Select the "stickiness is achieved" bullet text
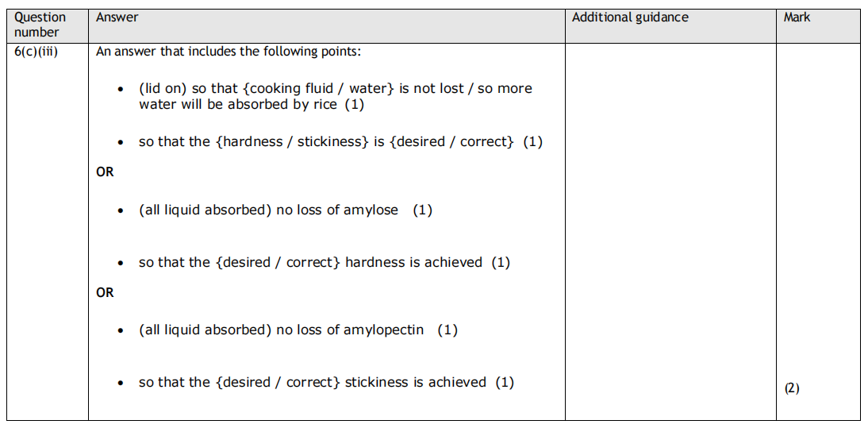The height and width of the screenshot is (432, 868). (325, 382)
